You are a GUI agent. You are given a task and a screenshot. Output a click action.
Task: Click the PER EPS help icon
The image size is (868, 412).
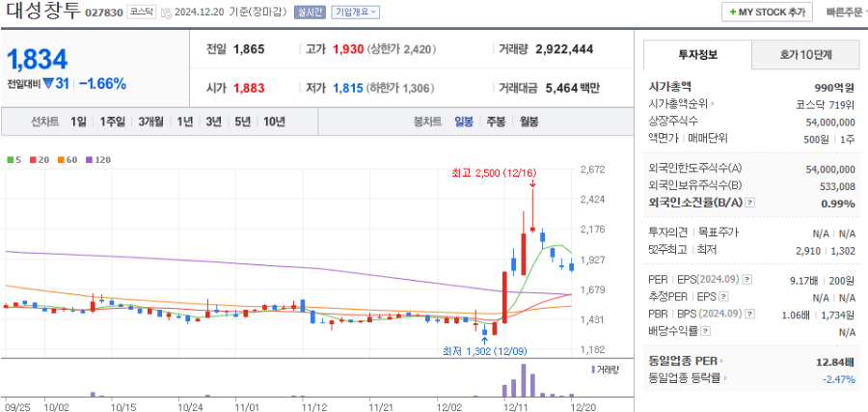tap(746, 280)
